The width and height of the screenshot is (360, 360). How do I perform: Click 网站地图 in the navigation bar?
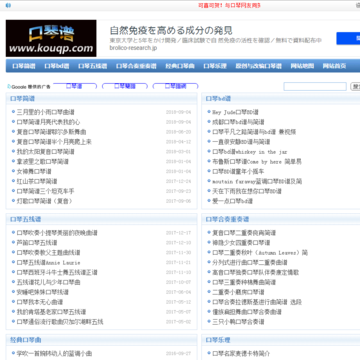[302, 66]
